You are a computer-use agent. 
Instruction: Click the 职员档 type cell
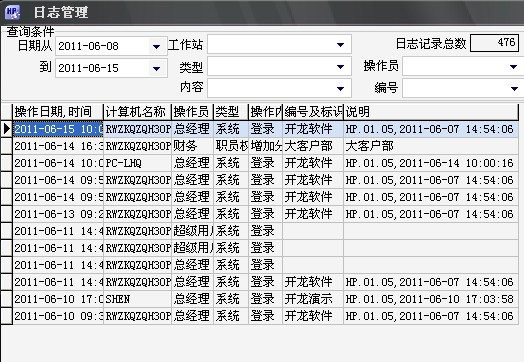(x=231, y=146)
